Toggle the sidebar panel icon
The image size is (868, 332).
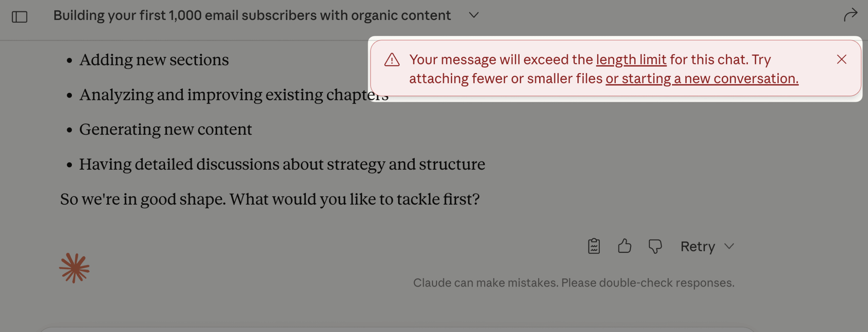19,16
